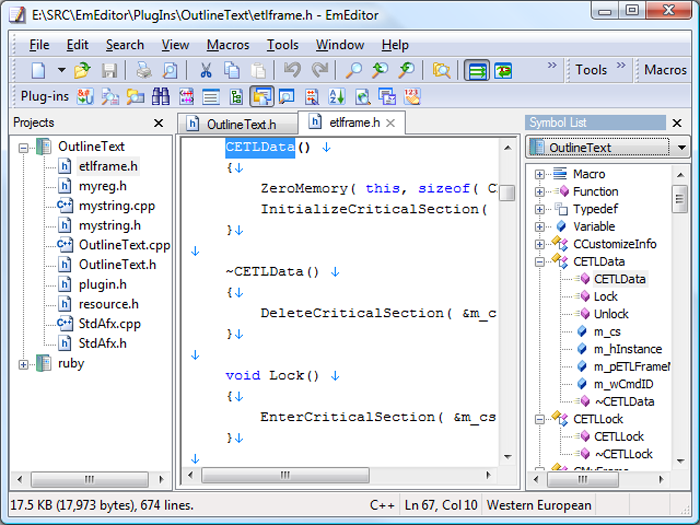Select mystring.cpp in Projects panel
Screen dimensions: 700x525
coord(116,206)
